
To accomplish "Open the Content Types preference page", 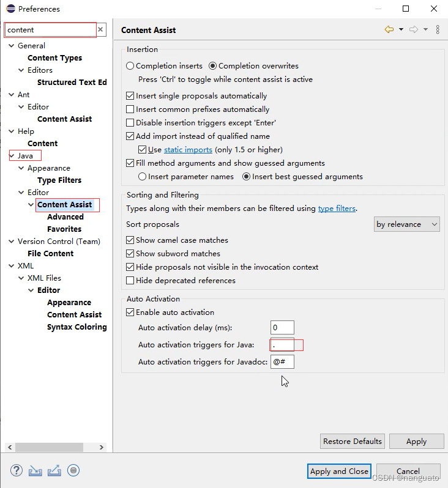I will (55, 58).
